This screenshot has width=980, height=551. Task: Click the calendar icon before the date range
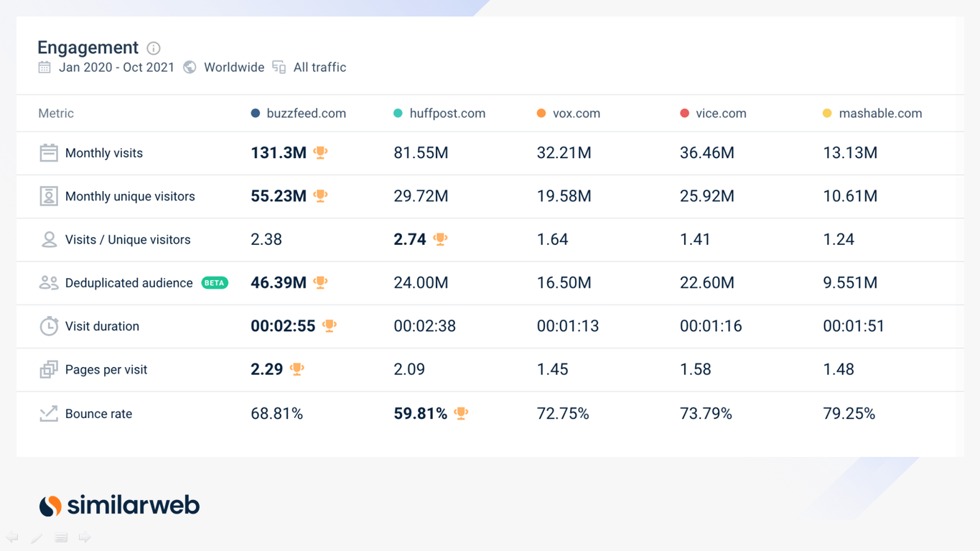click(45, 68)
